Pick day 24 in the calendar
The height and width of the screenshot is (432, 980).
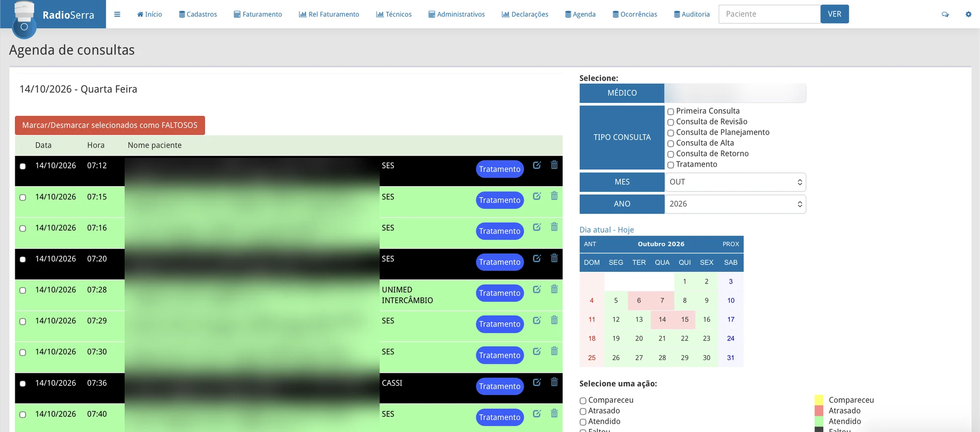point(731,338)
